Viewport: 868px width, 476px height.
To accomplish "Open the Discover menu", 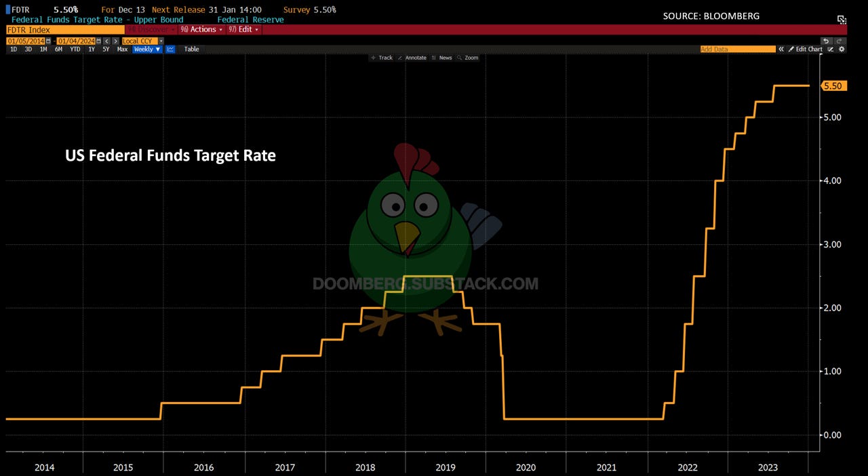I will pos(152,30).
